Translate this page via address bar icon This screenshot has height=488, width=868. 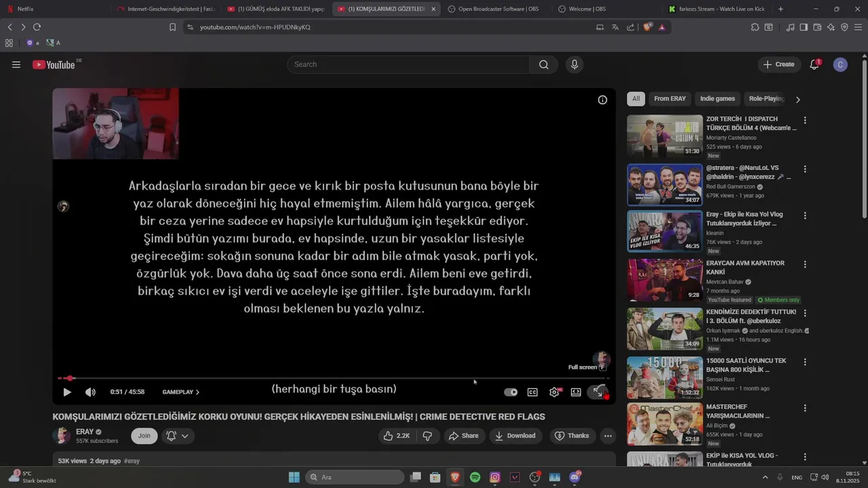click(x=615, y=27)
